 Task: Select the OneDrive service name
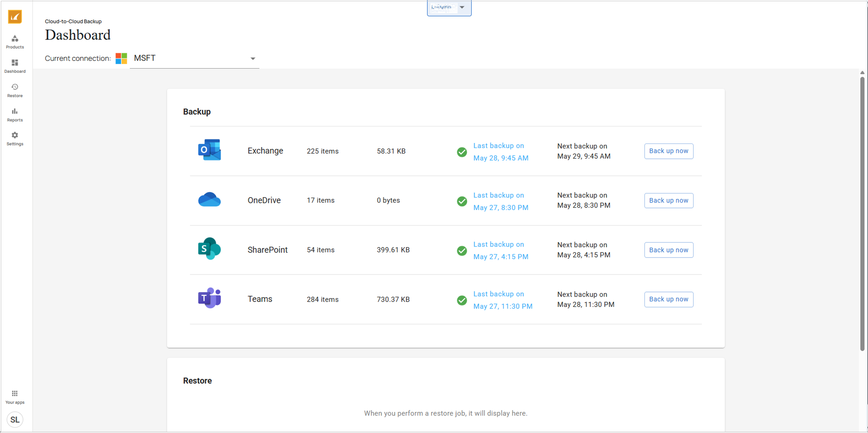tap(264, 200)
